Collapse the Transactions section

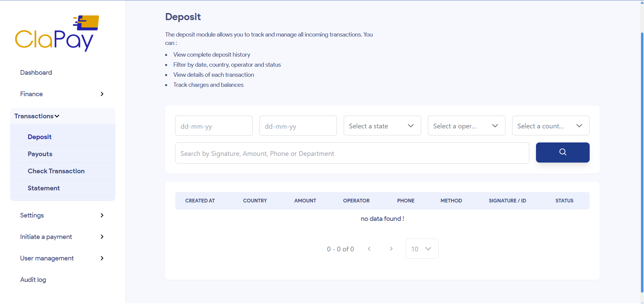[x=37, y=116]
